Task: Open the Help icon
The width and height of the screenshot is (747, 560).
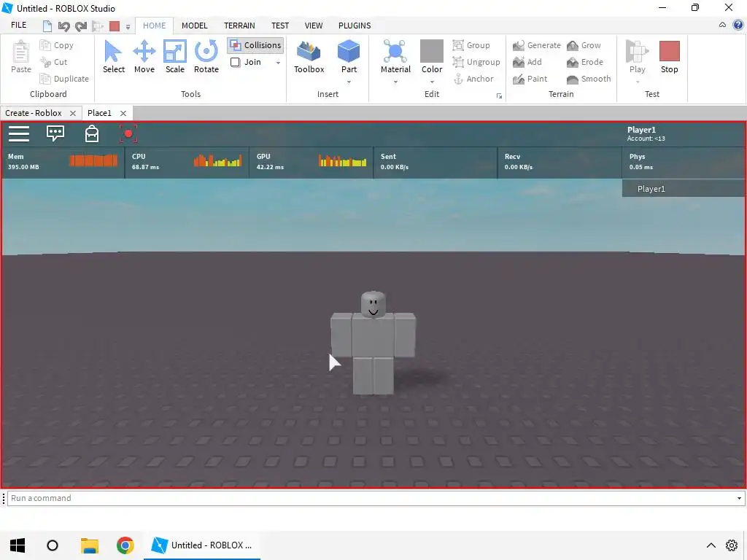Action: (738, 25)
